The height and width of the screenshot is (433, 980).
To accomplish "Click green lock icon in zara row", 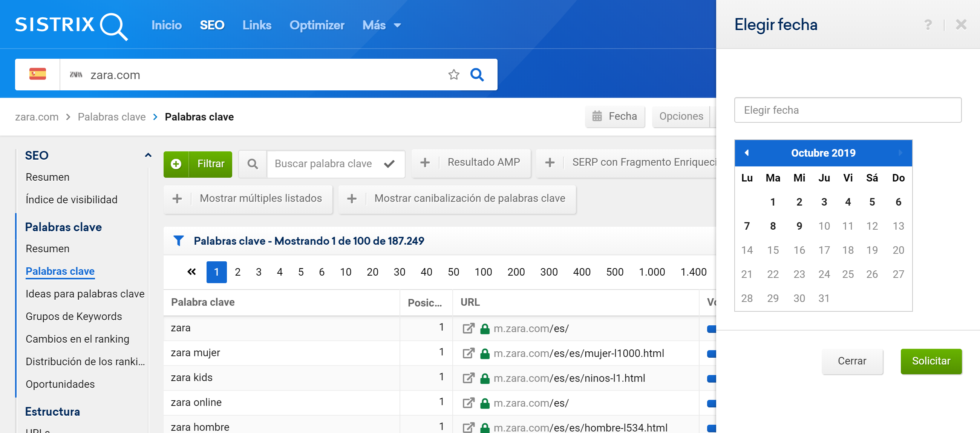I will pyautogui.click(x=485, y=328).
